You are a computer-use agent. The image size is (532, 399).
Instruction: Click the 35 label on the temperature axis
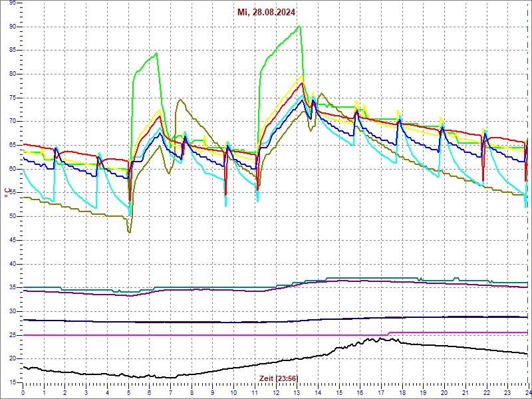[x=11, y=288]
